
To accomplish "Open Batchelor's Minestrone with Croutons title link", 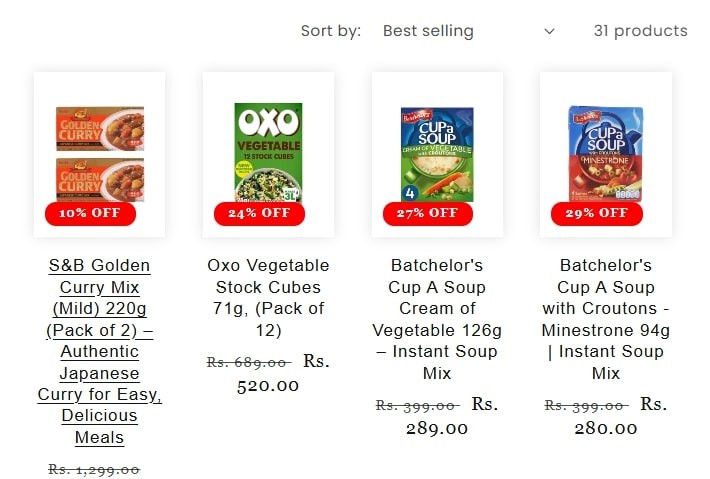I will (606, 319).
